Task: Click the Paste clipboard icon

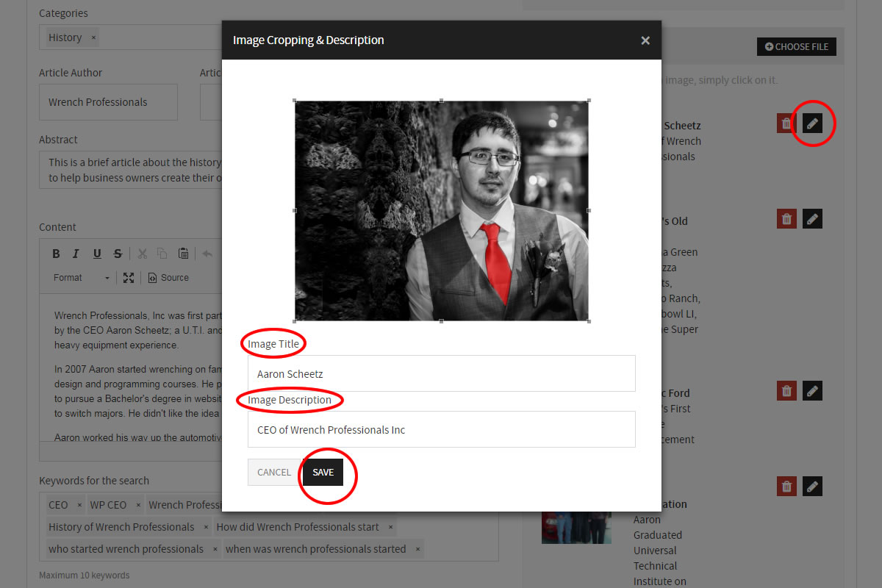Action: pyautogui.click(x=183, y=254)
